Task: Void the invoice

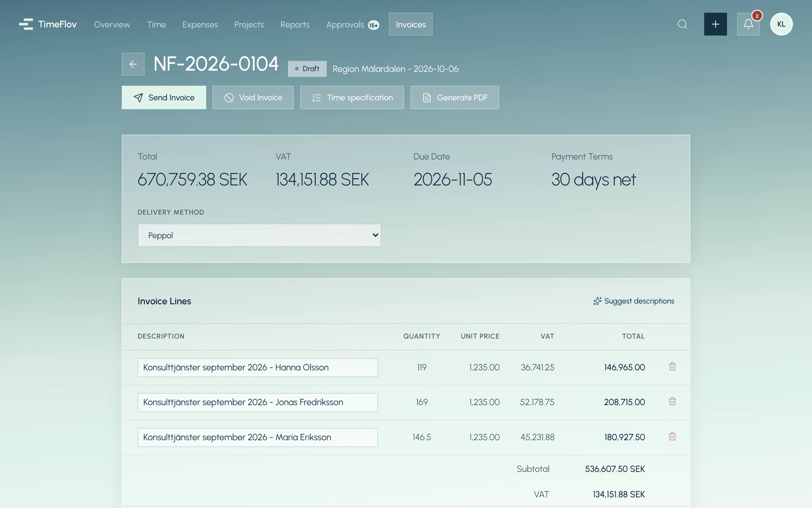Action: 253,97
